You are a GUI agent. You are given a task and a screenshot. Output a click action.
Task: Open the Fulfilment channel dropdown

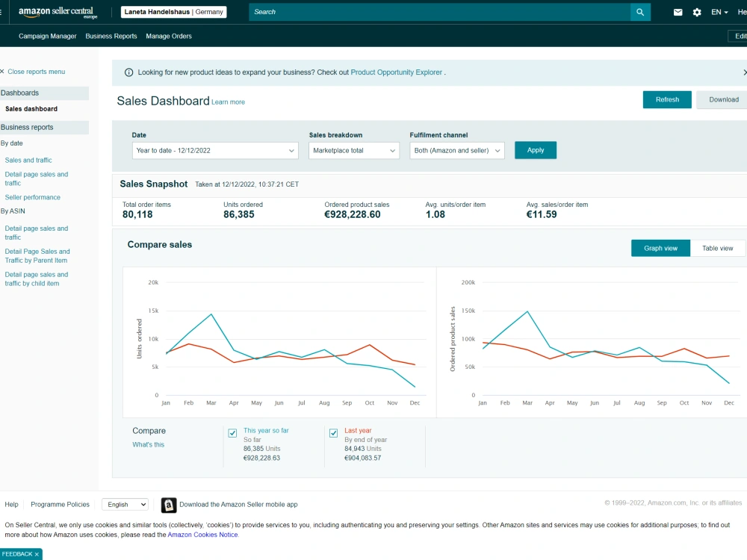(457, 151)
